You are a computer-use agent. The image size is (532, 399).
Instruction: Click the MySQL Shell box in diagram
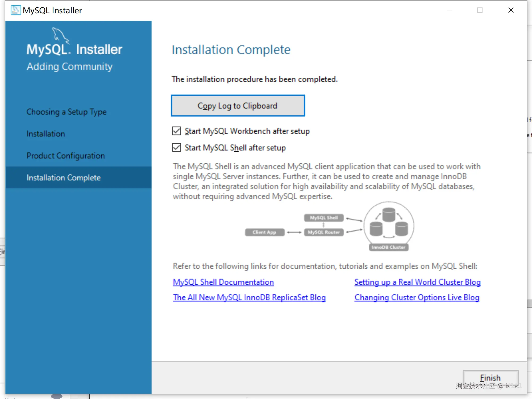(324, 218)
